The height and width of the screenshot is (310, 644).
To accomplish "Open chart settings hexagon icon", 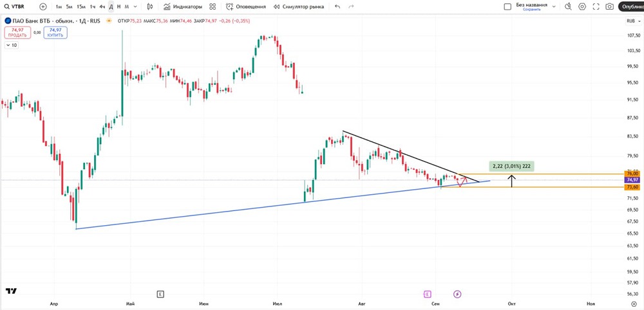I will tap(582, 6).
